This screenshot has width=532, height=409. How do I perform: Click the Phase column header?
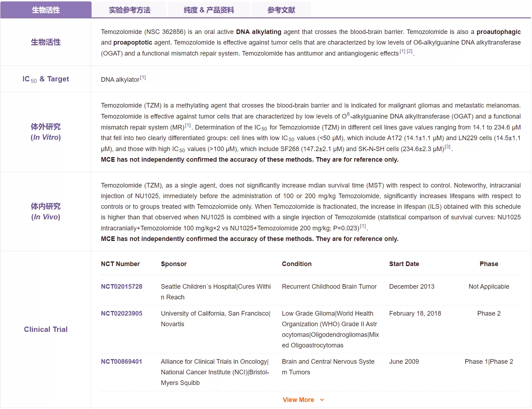tap(489, 264)
